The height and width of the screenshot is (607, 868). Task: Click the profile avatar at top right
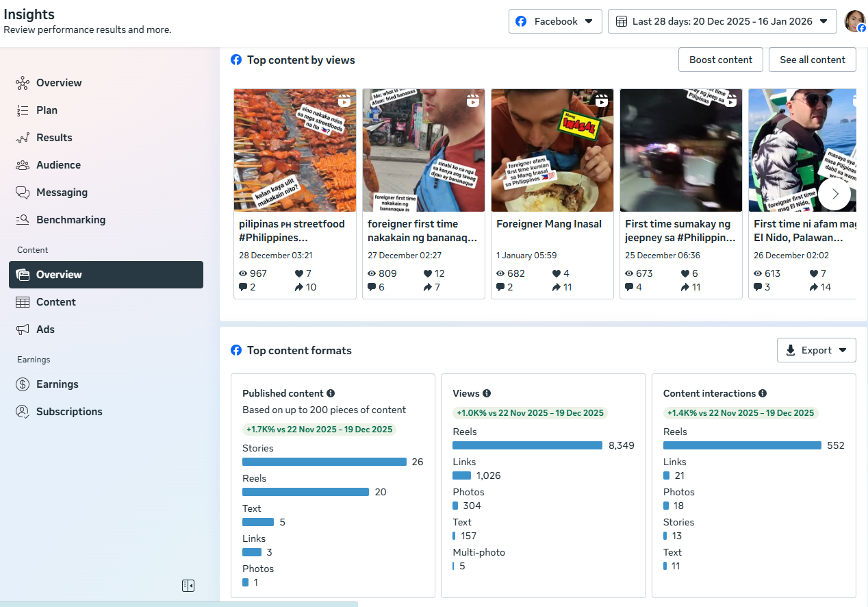[855, 21]
